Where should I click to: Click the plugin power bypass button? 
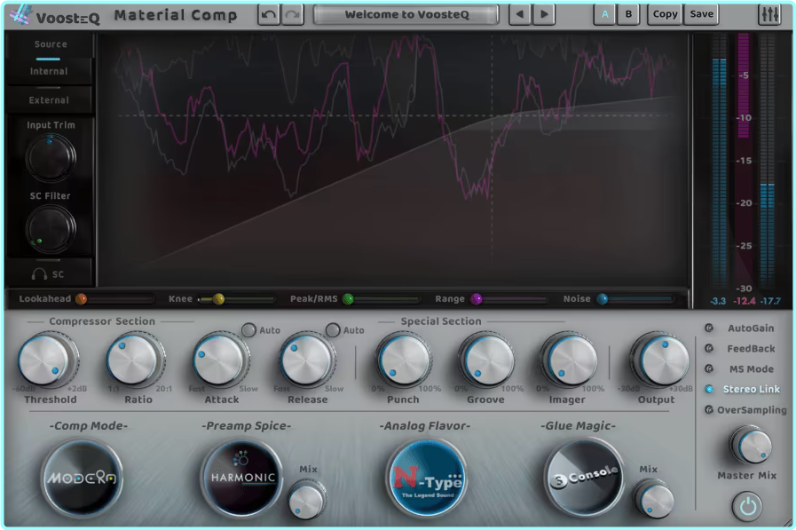coord(747,506)
